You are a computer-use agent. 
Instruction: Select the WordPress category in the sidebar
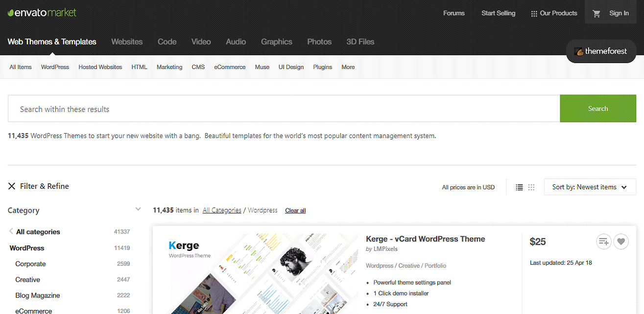(x=27, y=248)
